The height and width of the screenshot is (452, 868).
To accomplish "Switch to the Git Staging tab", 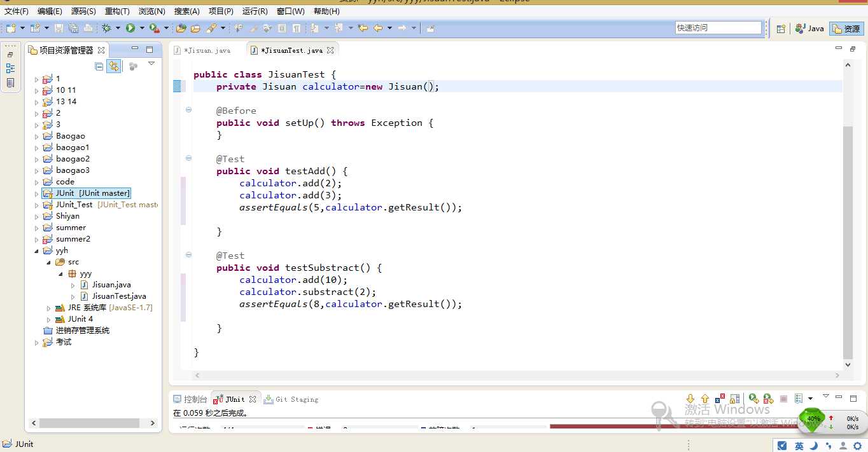I will click(x=291, y=399).
